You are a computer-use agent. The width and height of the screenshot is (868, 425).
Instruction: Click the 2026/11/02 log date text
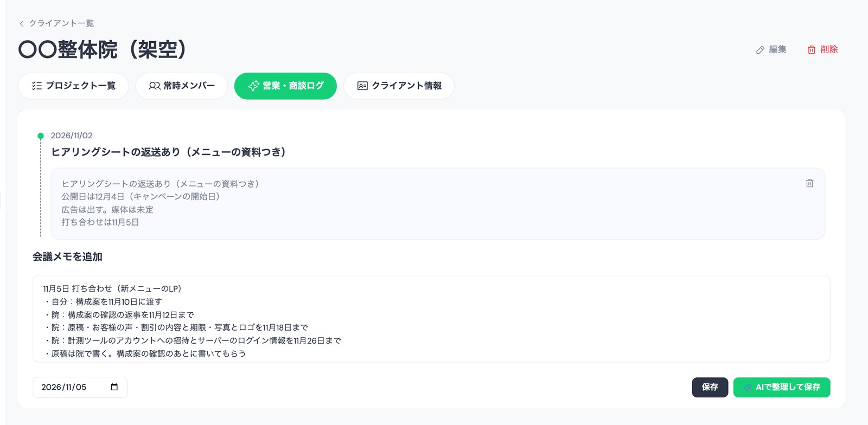72,136
